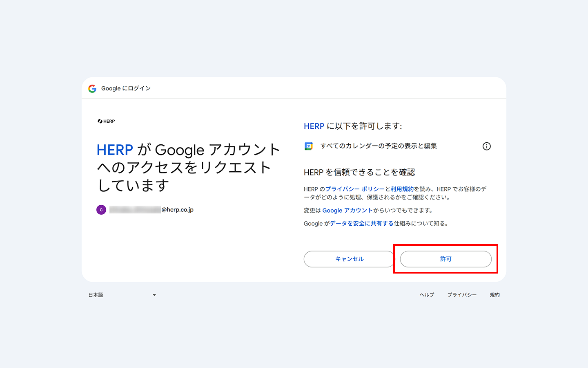
Task: Open the プライバシー footer link
Action: pyautogui.click(x=462, y=295)
